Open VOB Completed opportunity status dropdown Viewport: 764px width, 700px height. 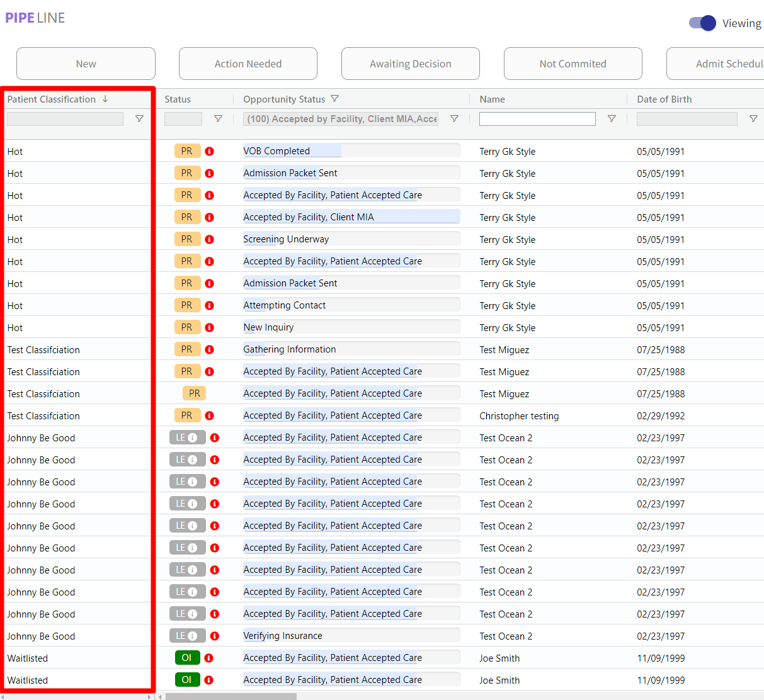pyautogui.click(x=351, y=150)
